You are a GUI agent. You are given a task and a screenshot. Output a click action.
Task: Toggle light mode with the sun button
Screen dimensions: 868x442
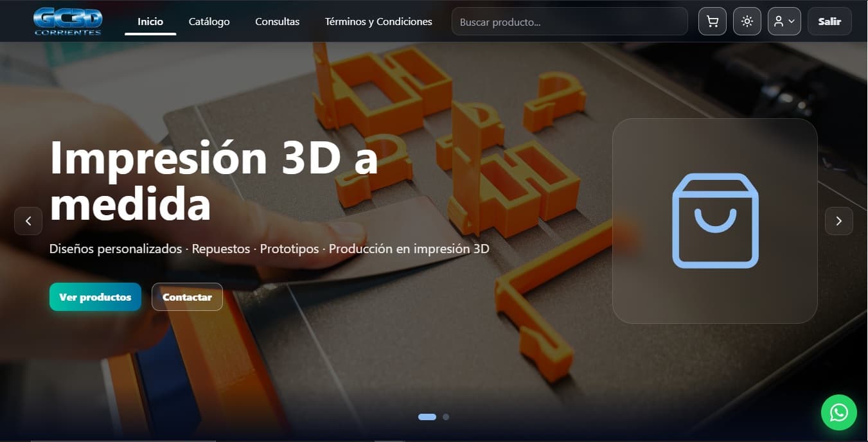tap(747, 21)
